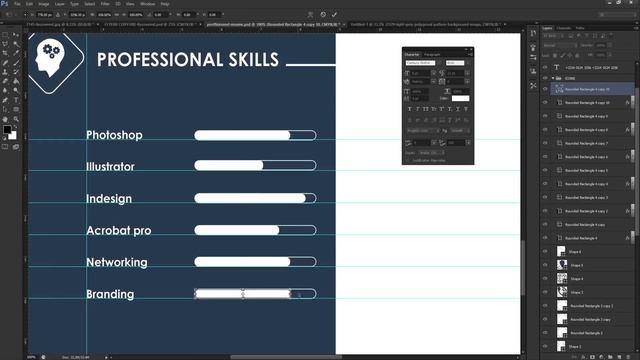This screenshot has height=360, width=640.
Task: Open the font family dropdown in Character panel
Action: 421,63
